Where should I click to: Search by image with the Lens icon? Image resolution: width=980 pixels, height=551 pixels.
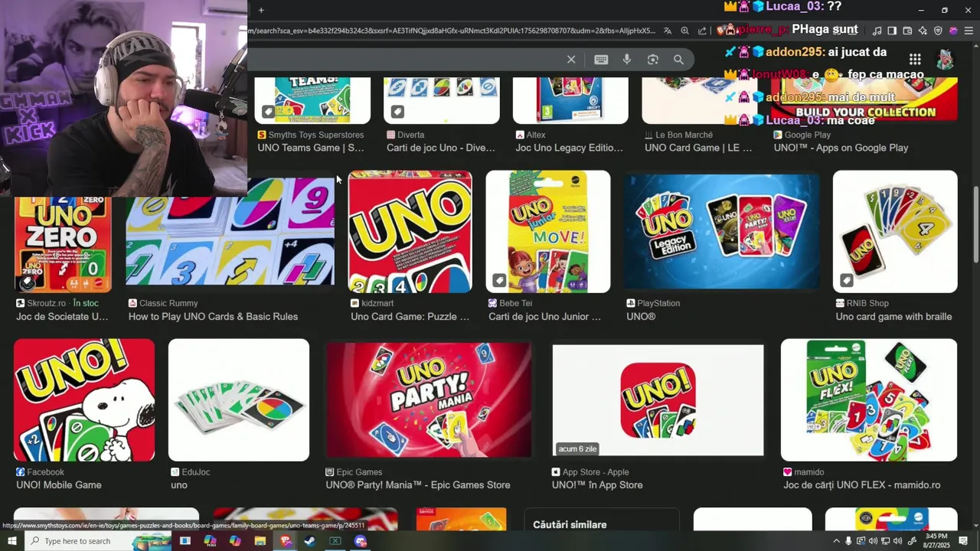tap(653, 60)
